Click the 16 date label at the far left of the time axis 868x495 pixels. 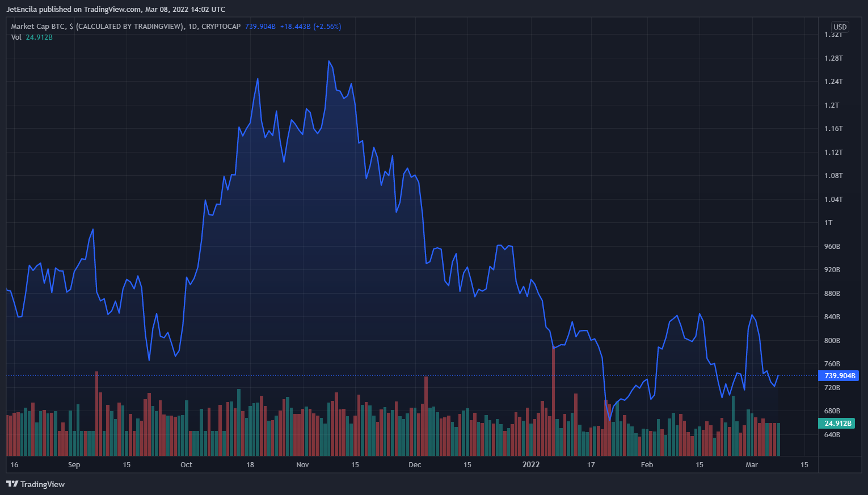14,464
